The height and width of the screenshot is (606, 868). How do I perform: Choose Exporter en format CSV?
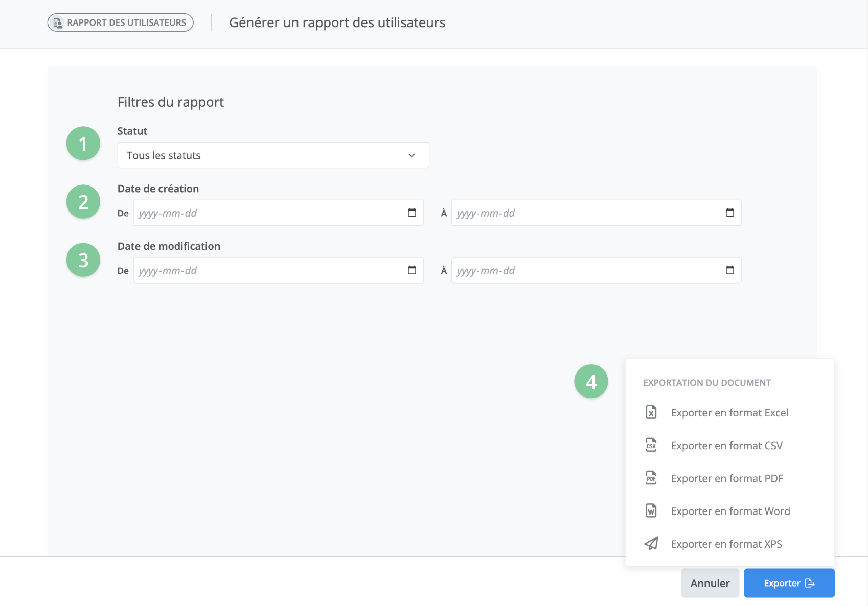coord(726,446)
